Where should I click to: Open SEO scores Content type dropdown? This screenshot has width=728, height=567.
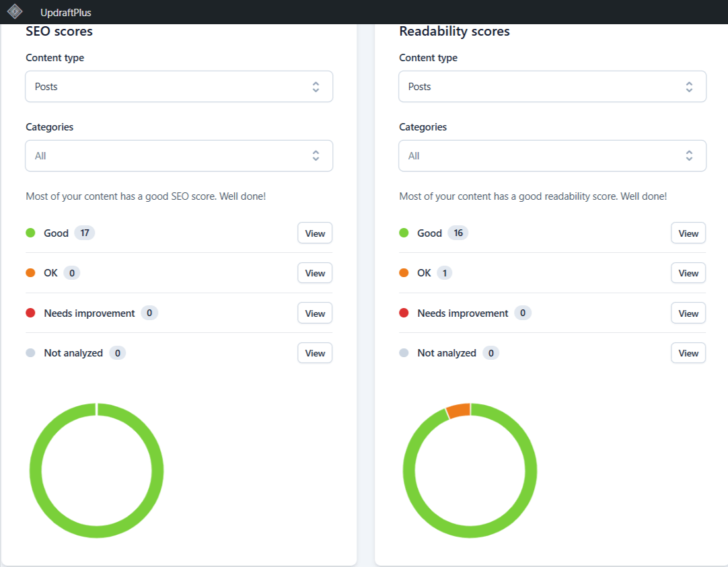(x=179, y=87)
